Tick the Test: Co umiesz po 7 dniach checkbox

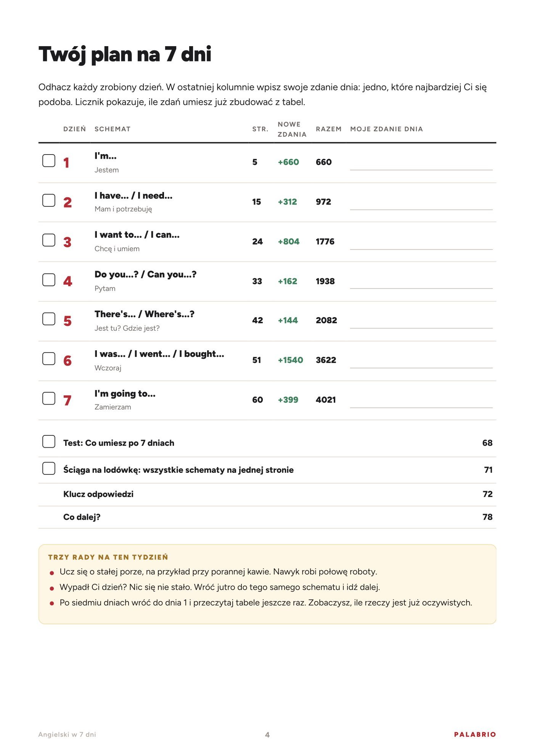49,442
